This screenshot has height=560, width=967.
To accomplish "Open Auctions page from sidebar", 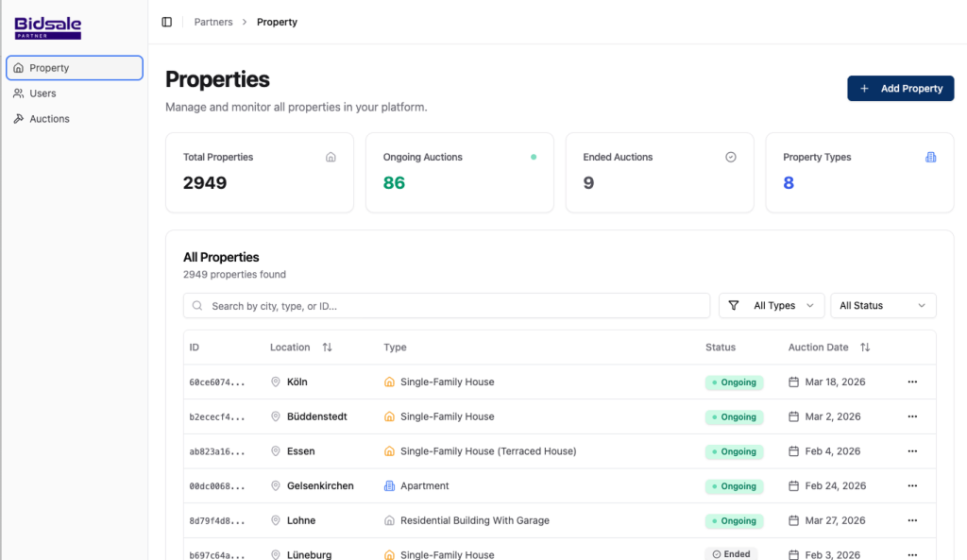I will (49, 119).
